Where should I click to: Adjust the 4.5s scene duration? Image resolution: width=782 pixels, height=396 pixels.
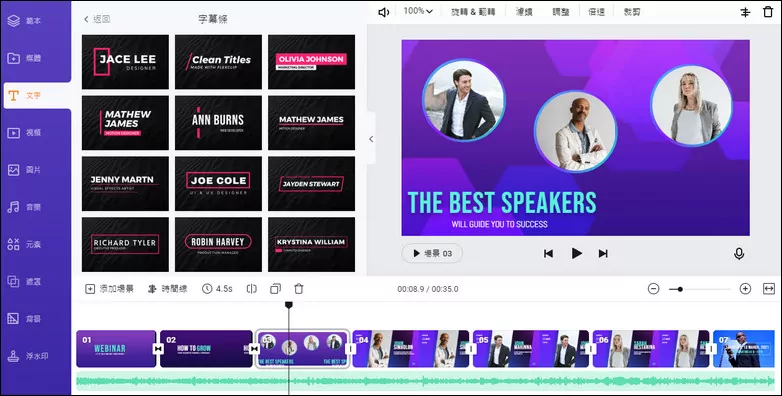[x=217, y=289]
